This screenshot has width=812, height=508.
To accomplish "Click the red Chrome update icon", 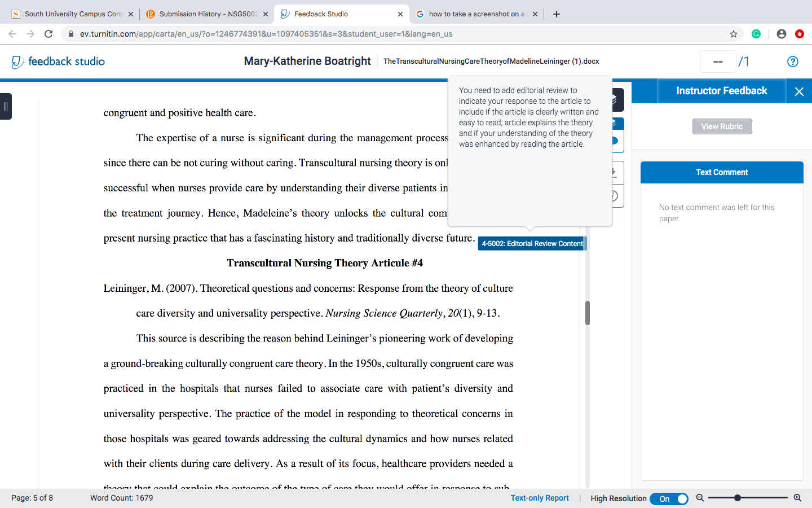I will [800, 34].
